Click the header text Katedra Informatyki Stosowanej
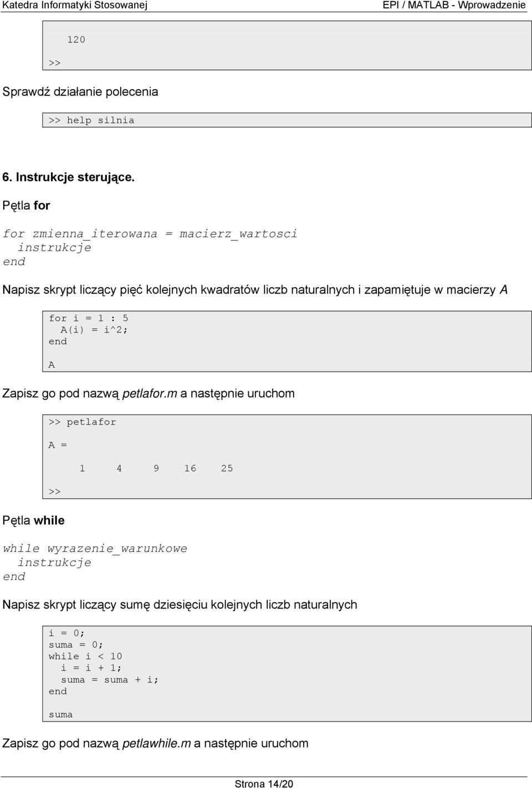 coord(75,5)
